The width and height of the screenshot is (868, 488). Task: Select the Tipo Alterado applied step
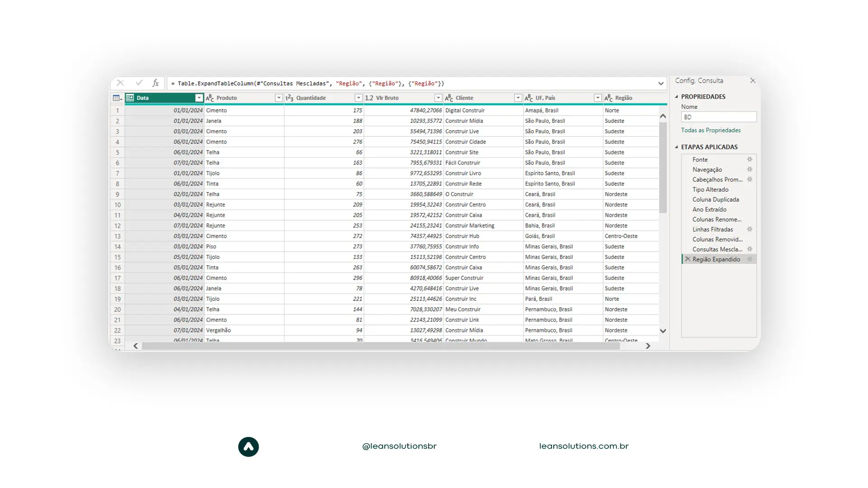[719, 189]
